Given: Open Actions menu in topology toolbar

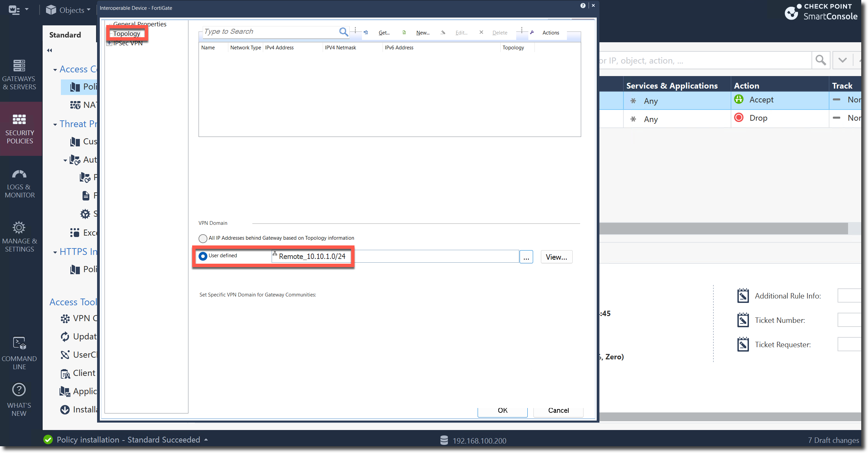Looking at the screenshot, I should point(550,33).
